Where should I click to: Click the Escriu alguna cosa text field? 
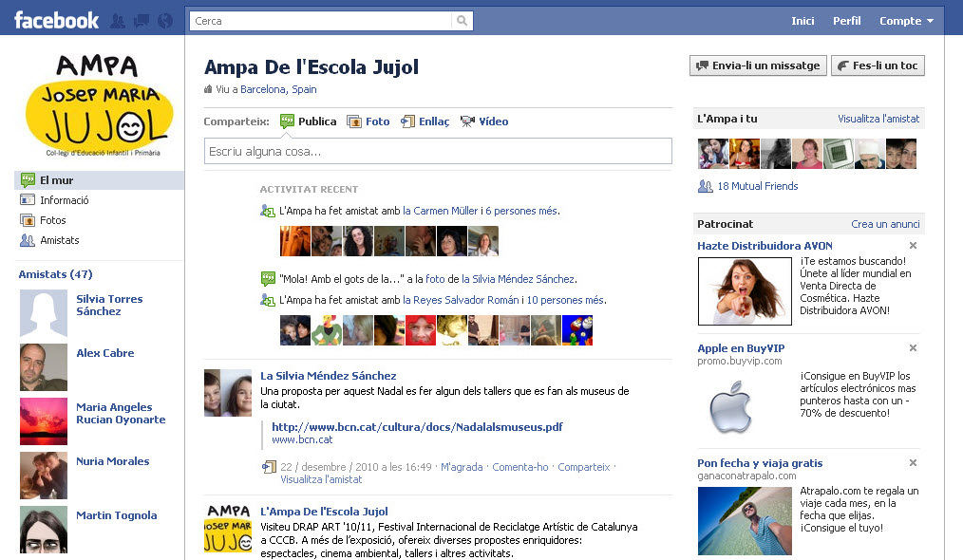click(438, 151)
